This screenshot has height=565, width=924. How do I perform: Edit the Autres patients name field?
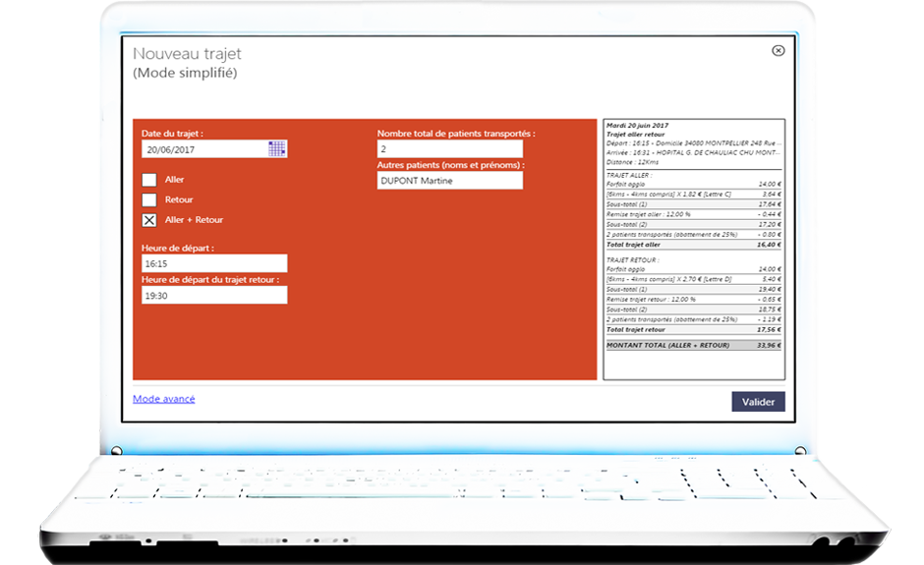[x=449, y=181]
